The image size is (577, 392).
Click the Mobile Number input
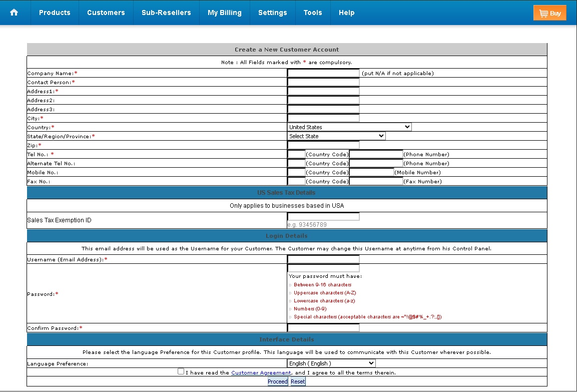pos(372,172)
